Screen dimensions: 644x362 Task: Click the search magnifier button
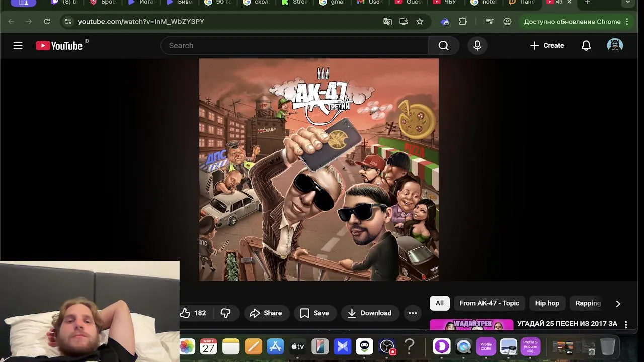pyautogui.click(x=443, y=46)
